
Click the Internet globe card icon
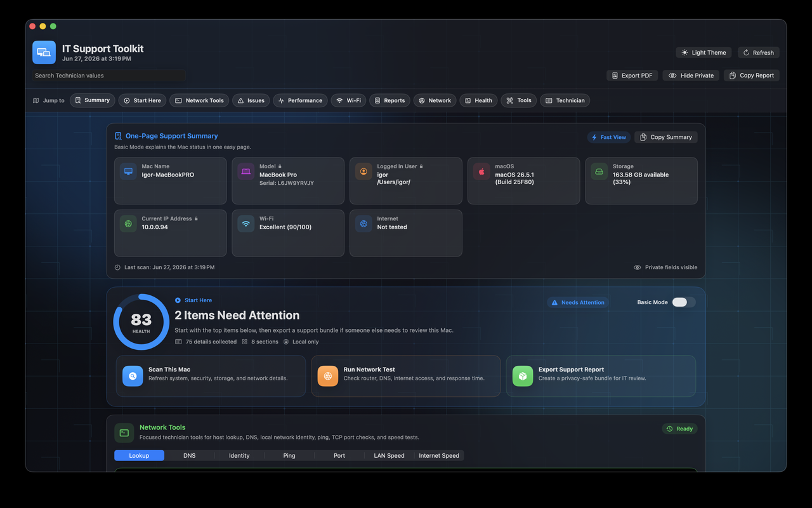(x=364, y=224)
